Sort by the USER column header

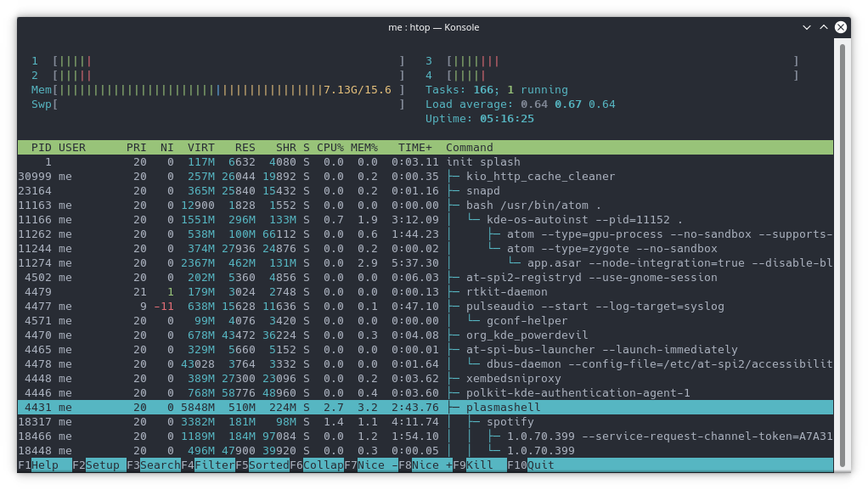[72, 147]
